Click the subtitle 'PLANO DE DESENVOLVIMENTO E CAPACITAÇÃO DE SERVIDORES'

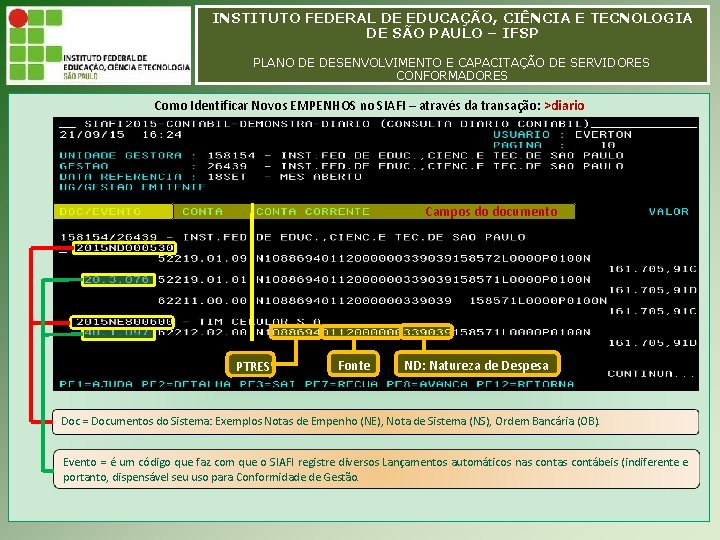point(451,62)
